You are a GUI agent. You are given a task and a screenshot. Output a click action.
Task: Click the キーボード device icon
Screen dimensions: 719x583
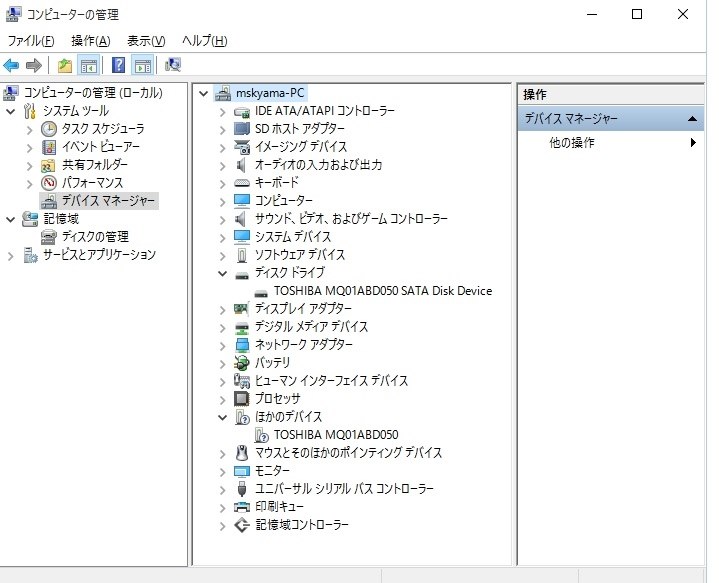pyautogui.click(x=242, y=183)
